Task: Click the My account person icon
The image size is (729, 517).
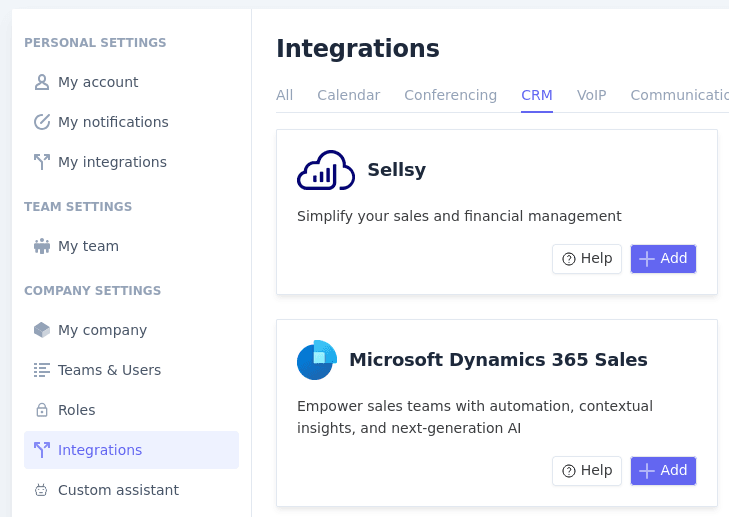Action: pyautogui.click(x=42, y=82)
